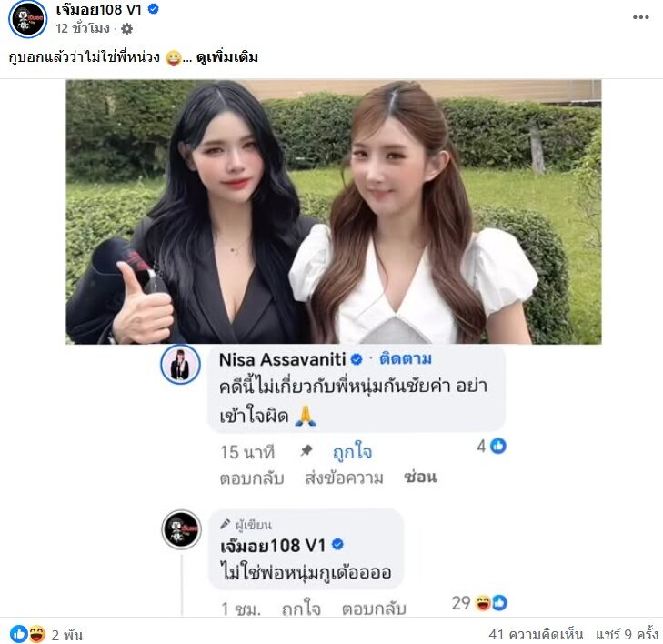Click the post privacy gear icon
Image resolution: width=663 pixels, height=644 pixels.
coord(126,29)
